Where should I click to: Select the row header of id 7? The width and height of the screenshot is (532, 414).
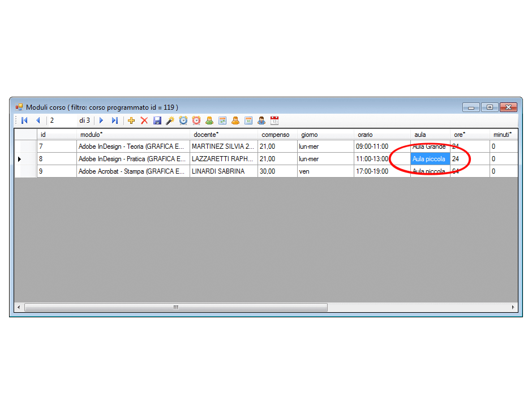pos(25,146)
